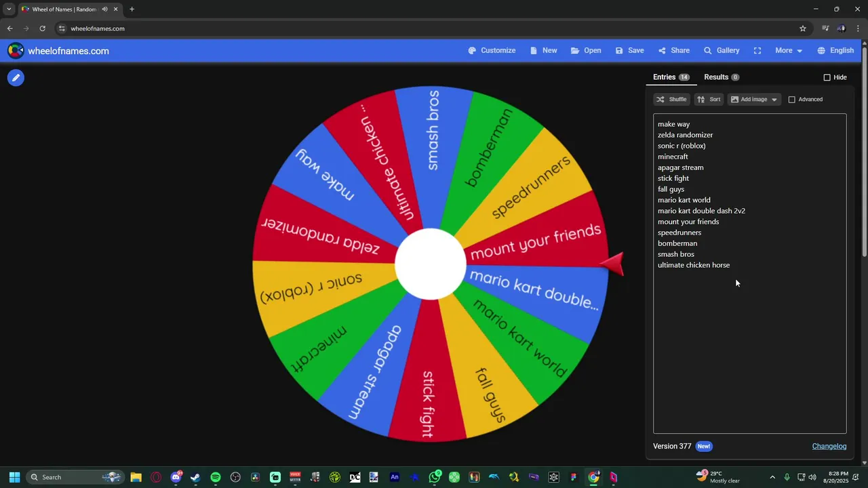Click the 'minecraft' entry line
The height and width of the screenshot is (488, 868).
[673, 157]
